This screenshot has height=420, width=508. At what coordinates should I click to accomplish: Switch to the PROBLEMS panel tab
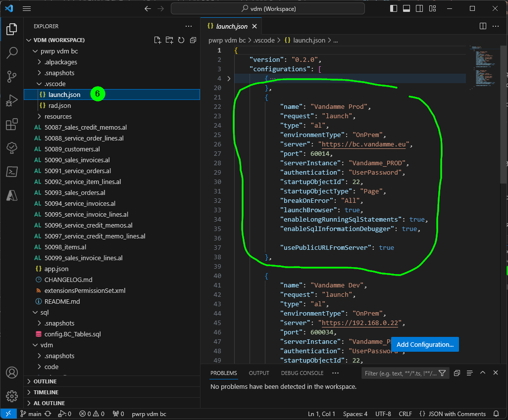(223, 373)
